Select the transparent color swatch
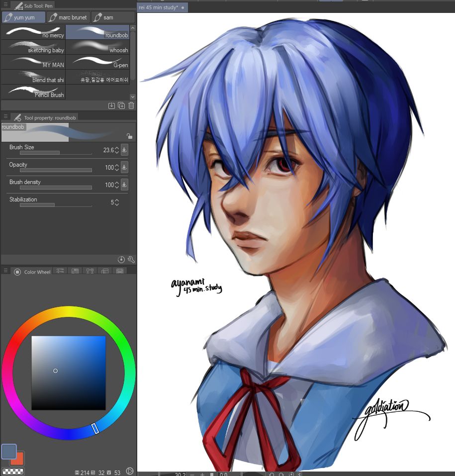455x476 pixels. 13,472
